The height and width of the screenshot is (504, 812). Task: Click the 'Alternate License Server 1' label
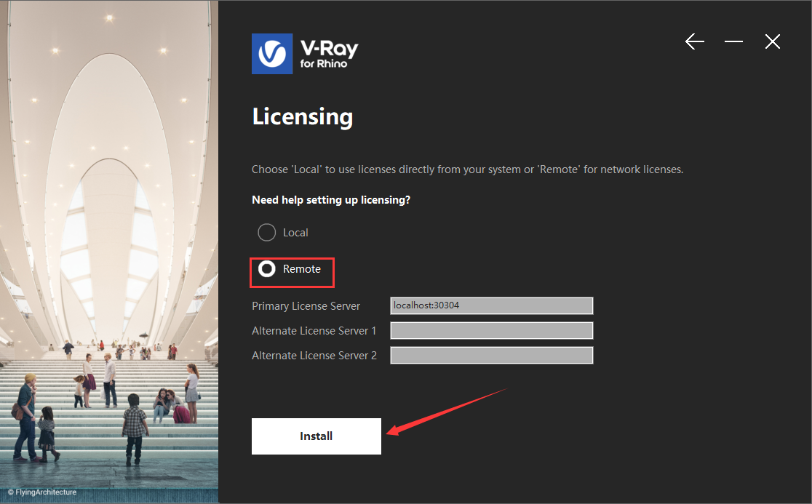pyautogui.click(x=314, y=331)
